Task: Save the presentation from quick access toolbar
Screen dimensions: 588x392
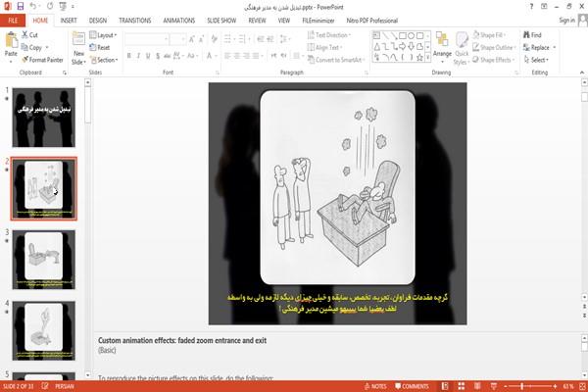Action: tap(21, 7)
